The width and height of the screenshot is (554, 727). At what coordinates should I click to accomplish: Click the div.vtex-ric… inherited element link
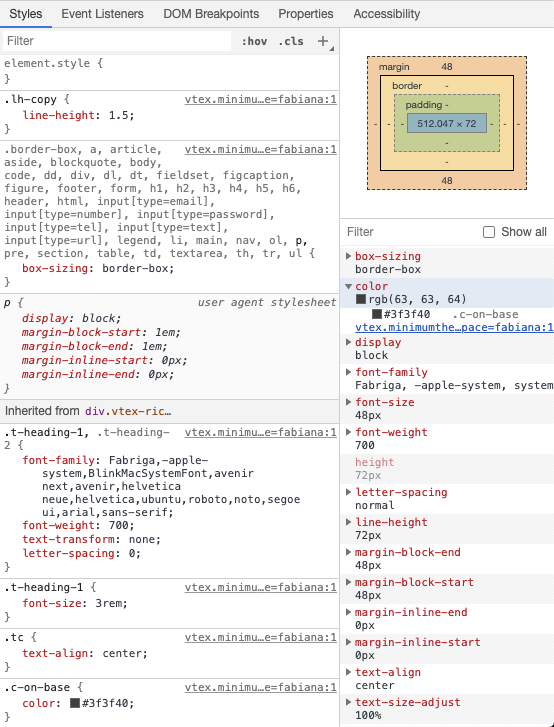[x=128, y=411]
